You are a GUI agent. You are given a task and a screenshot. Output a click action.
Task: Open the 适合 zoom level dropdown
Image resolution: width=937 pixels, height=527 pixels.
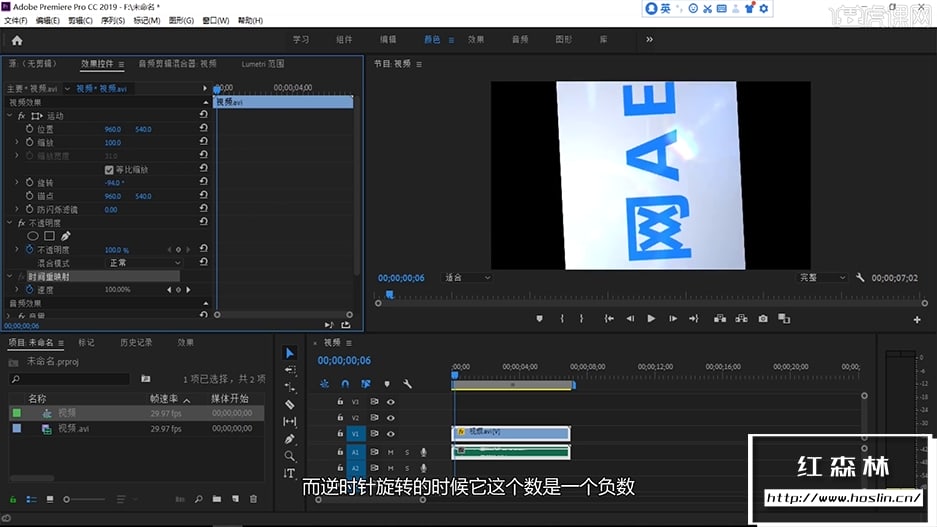[x=467, y=277]
